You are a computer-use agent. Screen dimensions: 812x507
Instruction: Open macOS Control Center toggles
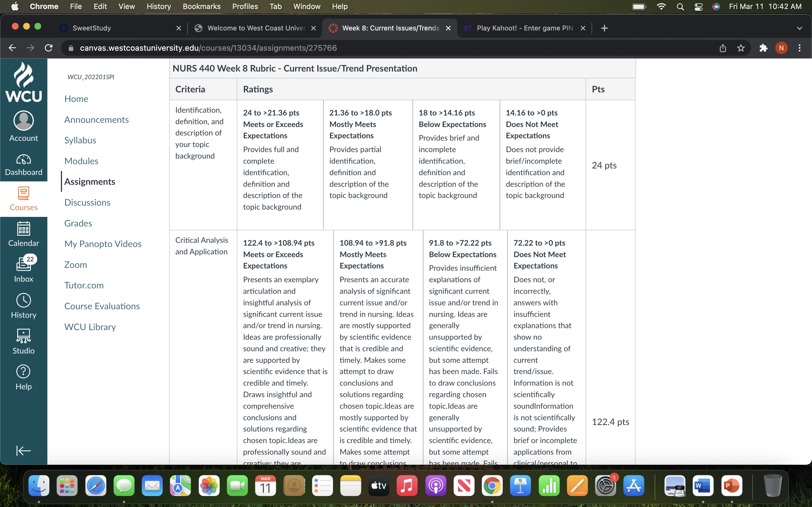tap(699, 7)
